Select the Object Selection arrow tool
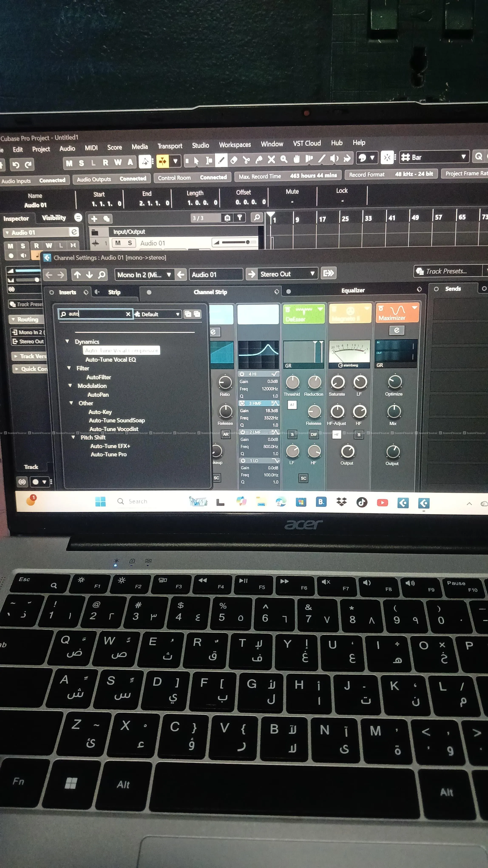The width and height of the screenshot is (488, 868). tap(197, 160)
